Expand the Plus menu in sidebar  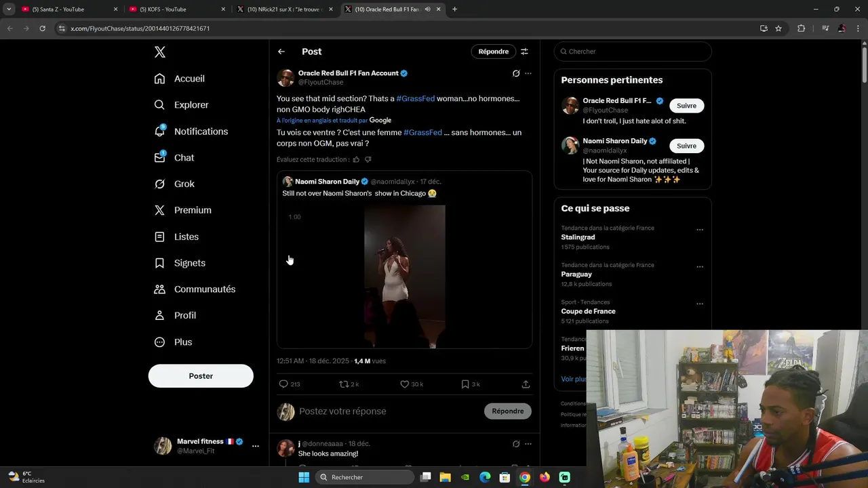tap(173, 342)
